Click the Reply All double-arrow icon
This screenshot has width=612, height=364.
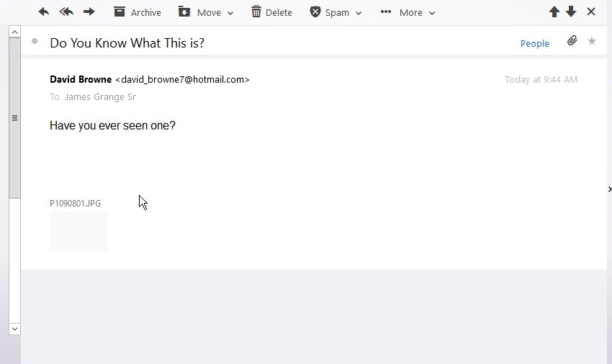click(66, 12)
